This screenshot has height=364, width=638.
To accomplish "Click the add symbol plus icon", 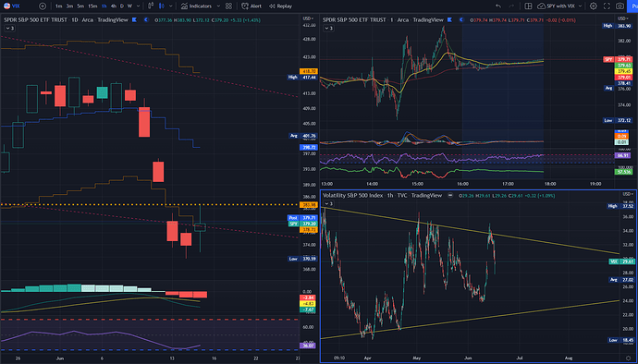I will pyautogui.click(x=43, y=6).
